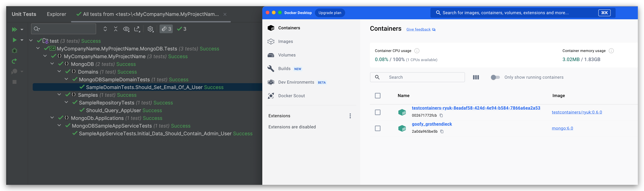Select the Unit Tests tab

[24, 14]
